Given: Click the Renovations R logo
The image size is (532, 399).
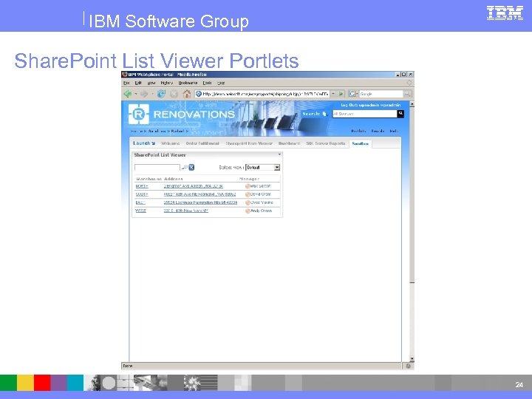Looking at the screenshot, I should pyautogui.click(x=138, y=115).
